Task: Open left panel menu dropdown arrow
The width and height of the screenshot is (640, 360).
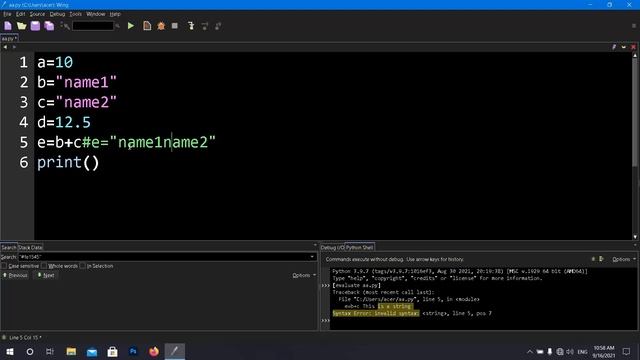Action: [x=315, y=245]
